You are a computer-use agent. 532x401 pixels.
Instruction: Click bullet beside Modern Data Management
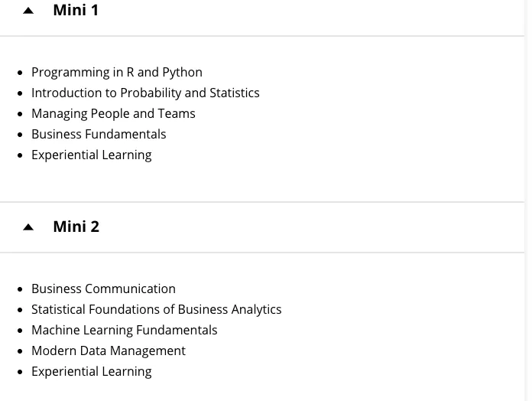coord(20,351)
